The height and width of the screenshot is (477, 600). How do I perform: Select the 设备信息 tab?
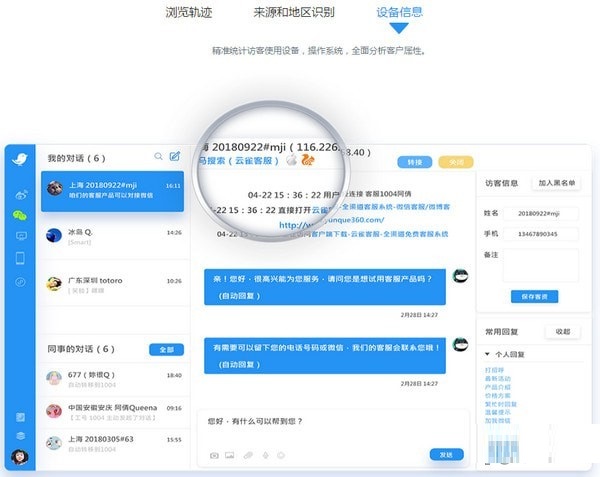399,12
